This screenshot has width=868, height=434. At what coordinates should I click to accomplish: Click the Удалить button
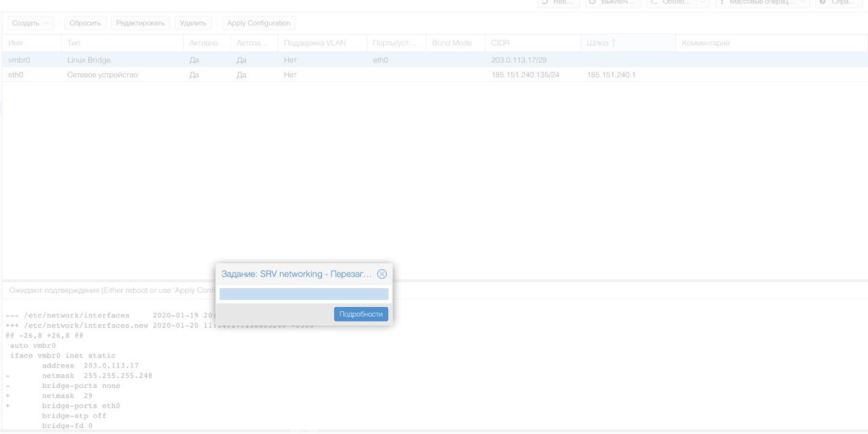tap(193, 23)
